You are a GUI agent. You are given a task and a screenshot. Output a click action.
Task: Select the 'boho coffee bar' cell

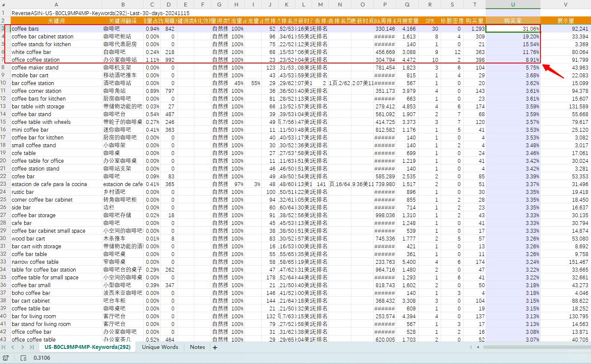click(x=56, y=293)
